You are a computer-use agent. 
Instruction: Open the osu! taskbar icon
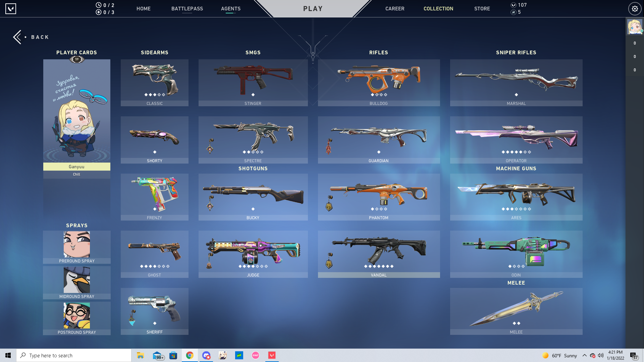(x=256, y=355)
